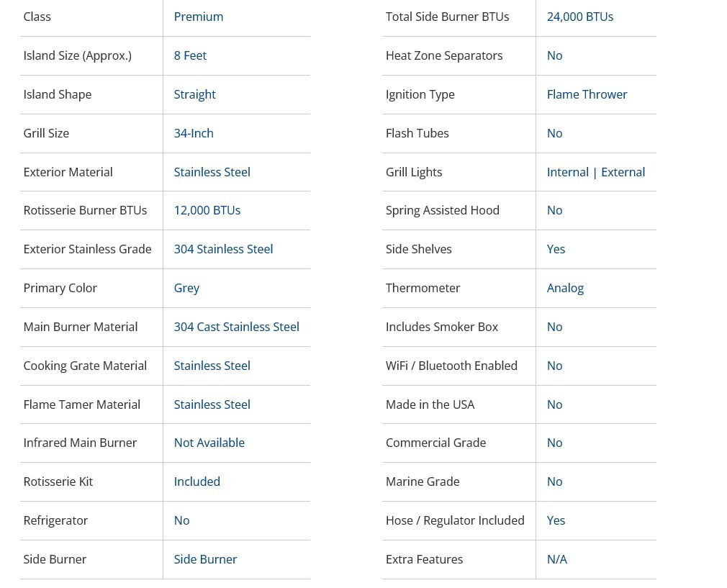Viewport: 727px width, 588px height.
Task: Click the Exterior Material Stainless Steel link
Action: click(212, 172)
